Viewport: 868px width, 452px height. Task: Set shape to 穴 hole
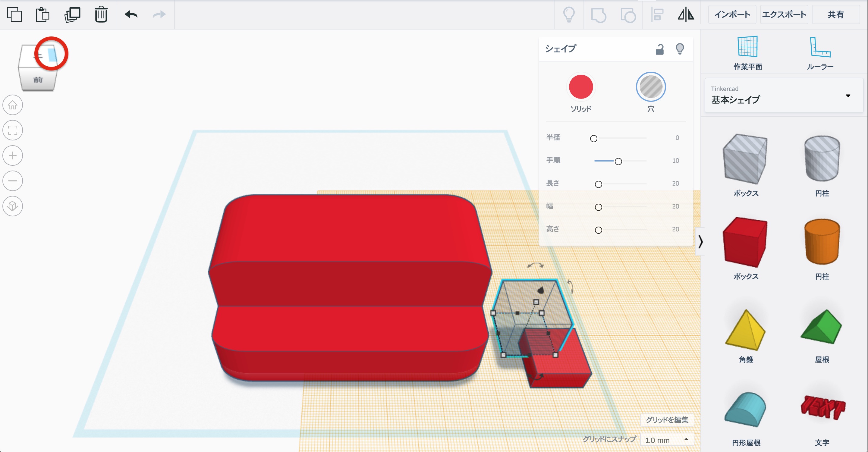point(650,87)
